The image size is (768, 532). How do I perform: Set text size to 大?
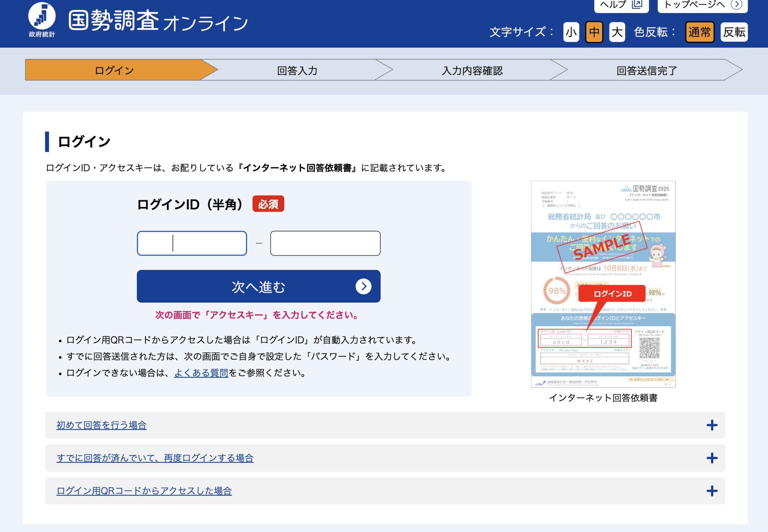point(617,32)
